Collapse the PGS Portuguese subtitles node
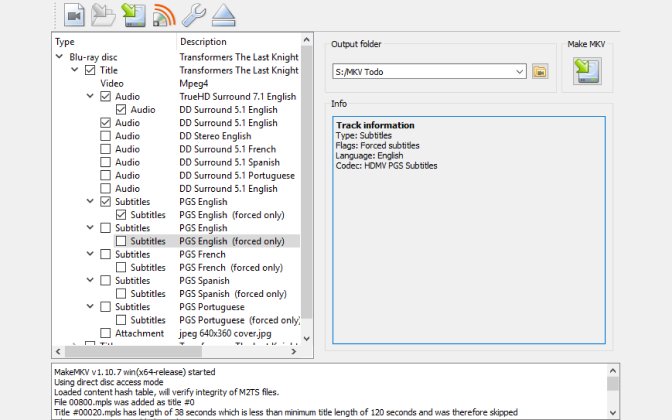The image size is (672, 420). (90, 306)
